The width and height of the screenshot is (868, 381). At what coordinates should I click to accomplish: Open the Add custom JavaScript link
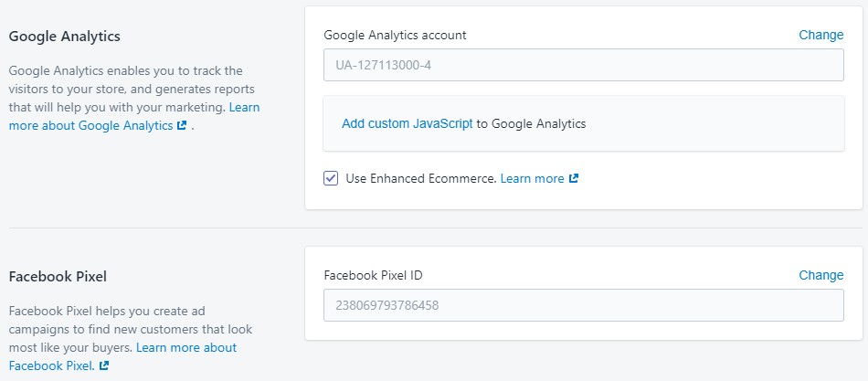coord(407,123)
